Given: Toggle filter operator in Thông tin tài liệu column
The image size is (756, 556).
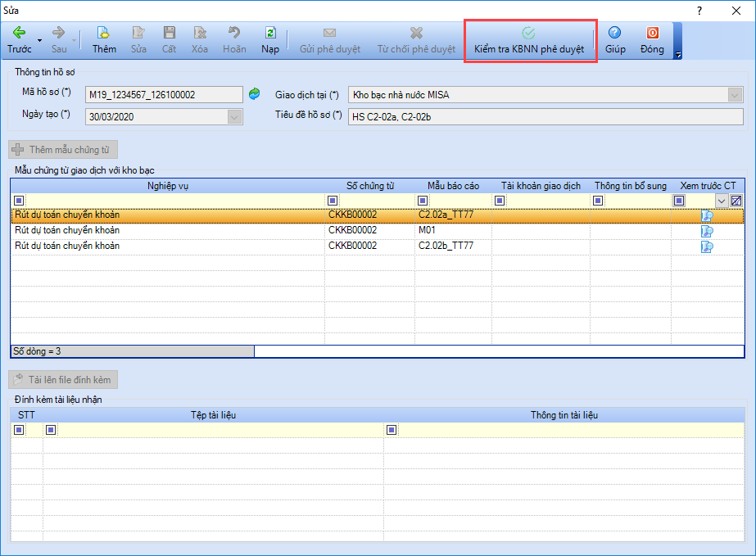Looking at the screenshot, I should (x=392, y=430).
